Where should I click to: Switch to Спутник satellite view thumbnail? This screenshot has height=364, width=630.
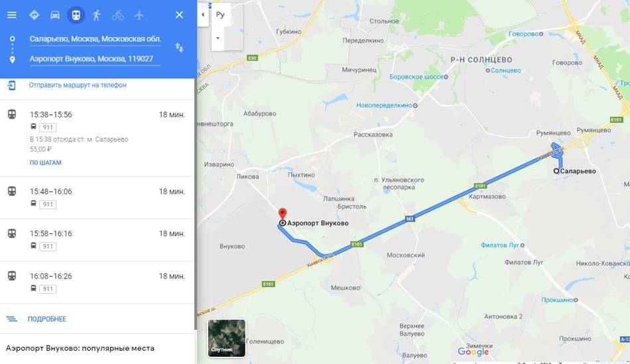point(227,338)
